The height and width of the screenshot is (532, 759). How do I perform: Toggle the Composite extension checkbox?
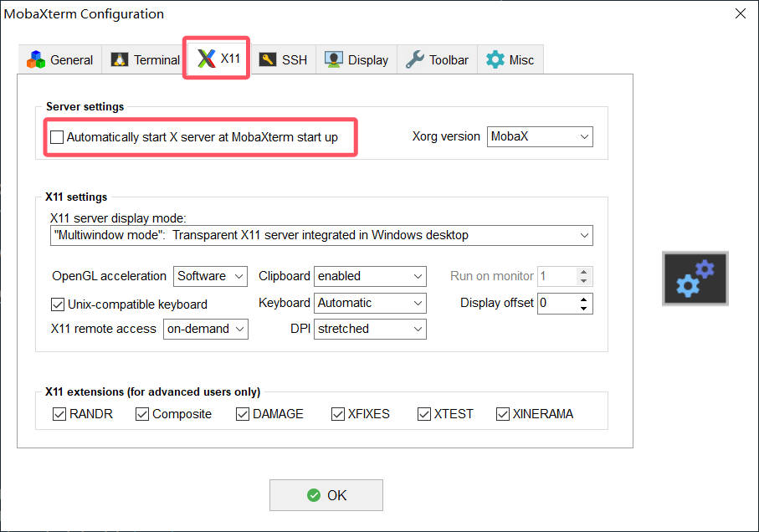141,414
